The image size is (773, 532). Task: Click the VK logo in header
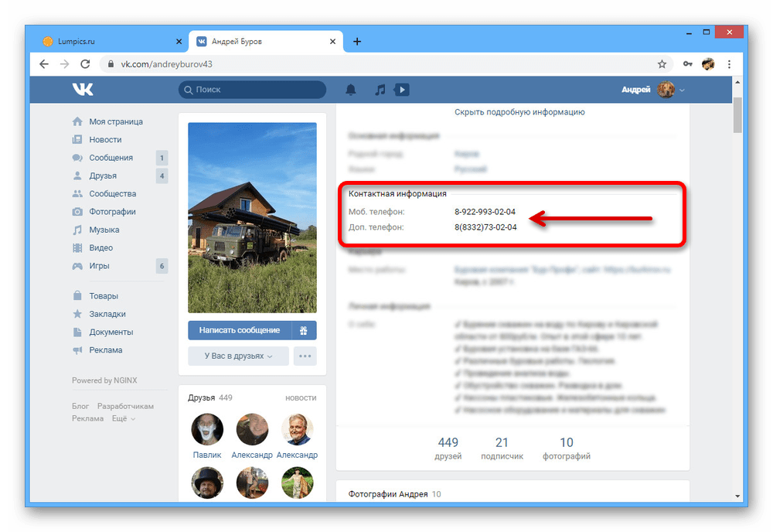click(x=83, y=89)
